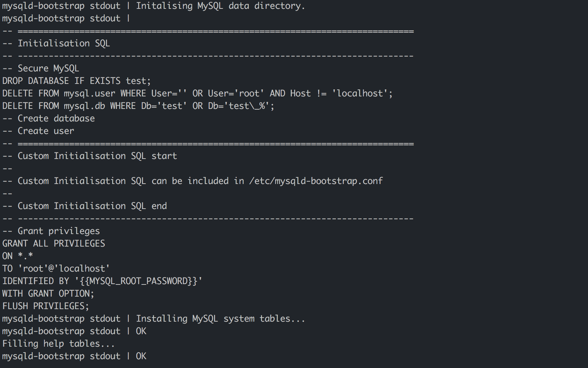Click the '/etc/mysqld-bootstrap.conf' file path text

(316, 181)
